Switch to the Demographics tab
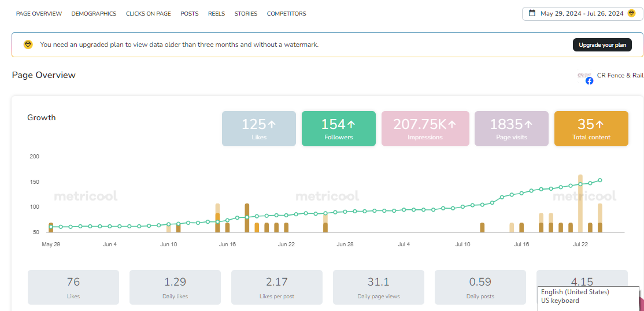The height and width of the screenshot is (311, 644). pyautogui.click(x=94, y=13)
